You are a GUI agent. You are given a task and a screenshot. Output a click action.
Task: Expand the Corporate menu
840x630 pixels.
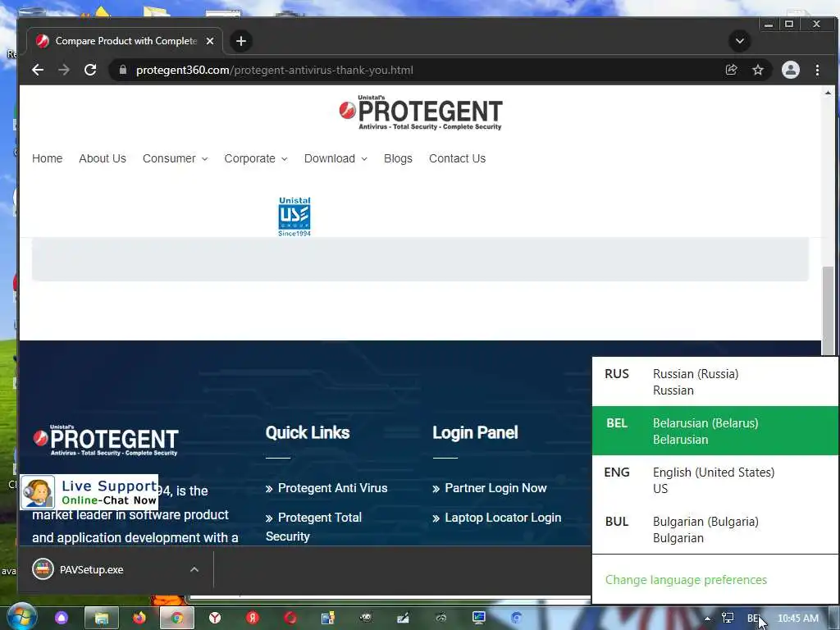pyautogui.click(x=256, y=158)
